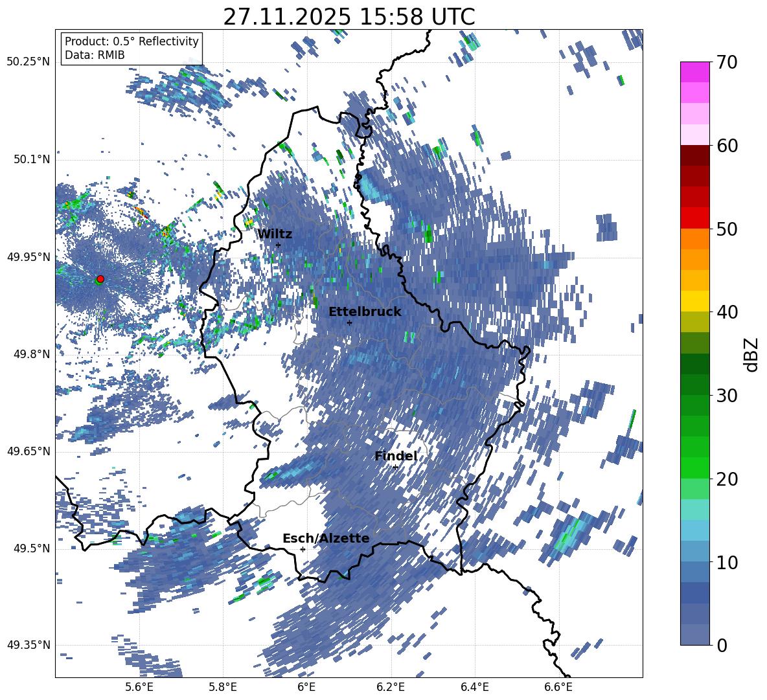Click the red radar site marker

click(x=100, y=279)
